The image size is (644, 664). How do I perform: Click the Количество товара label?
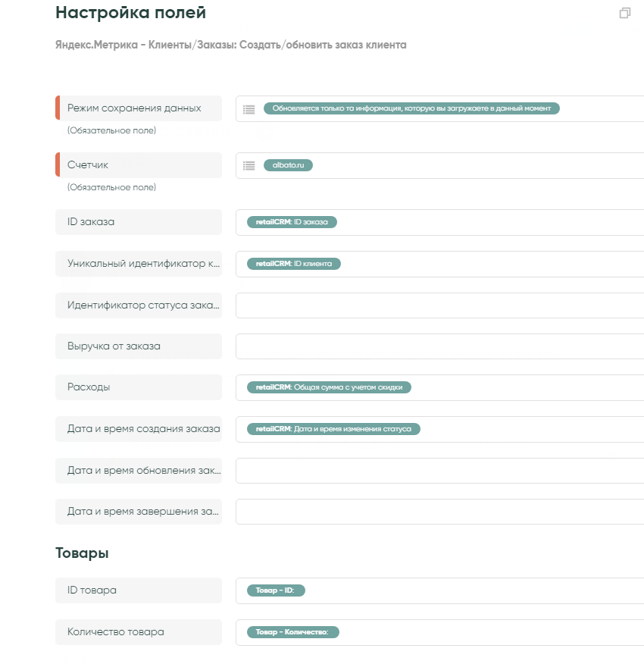pos(115,632)
